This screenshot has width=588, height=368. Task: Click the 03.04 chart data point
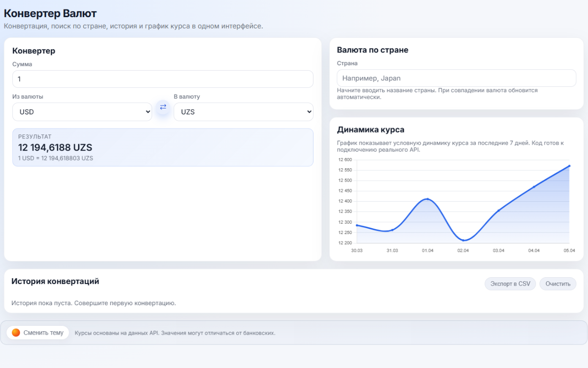tap(498, 210)
